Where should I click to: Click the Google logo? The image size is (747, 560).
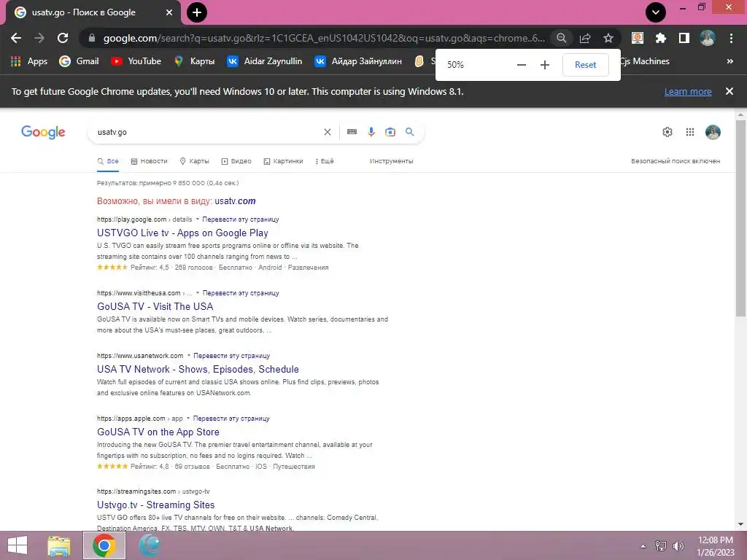[43, 132]
